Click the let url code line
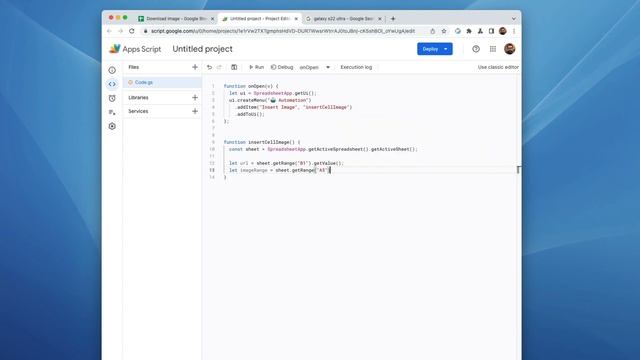640x360 pixels. point(286,163)
